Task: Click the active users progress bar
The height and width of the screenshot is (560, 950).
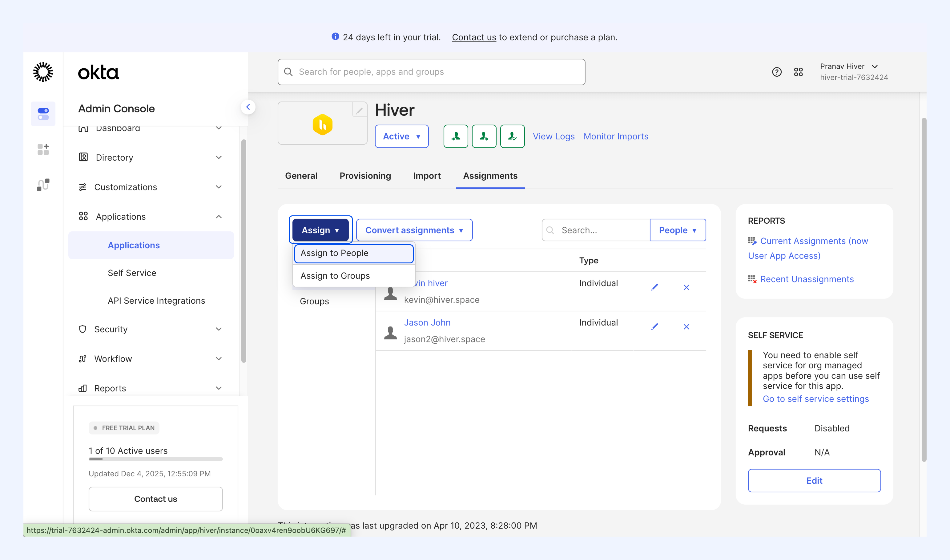Action: (x=155, y=459)
